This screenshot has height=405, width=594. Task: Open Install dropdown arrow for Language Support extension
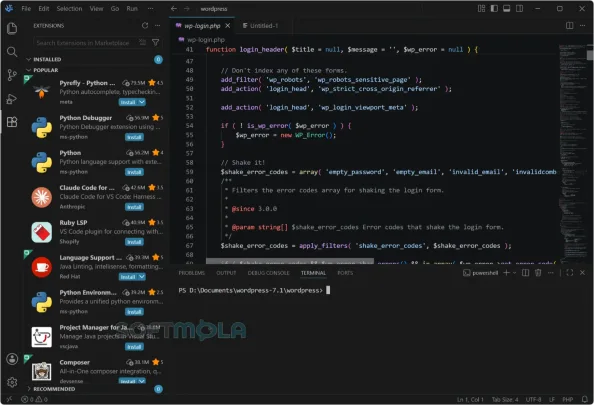pos(142,277)
